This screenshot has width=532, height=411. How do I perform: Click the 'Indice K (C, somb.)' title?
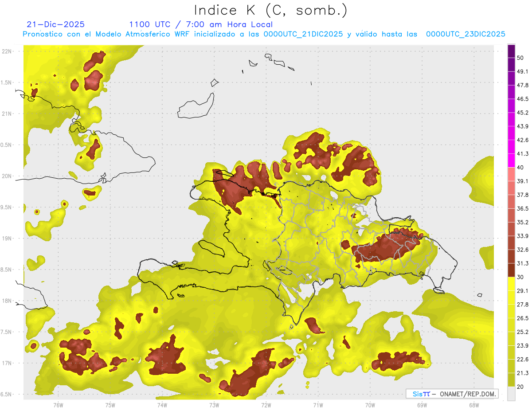[x=270, y=10]
